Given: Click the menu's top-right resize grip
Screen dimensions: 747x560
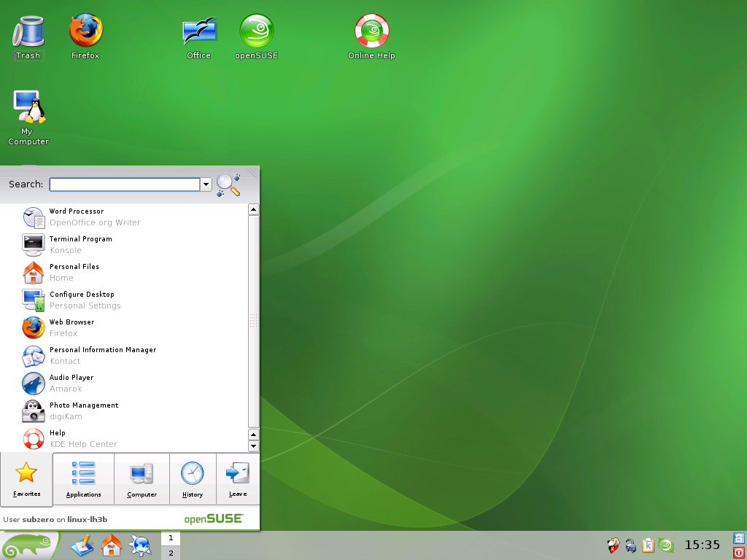Looking at the screenshot, I should point(252,172).
